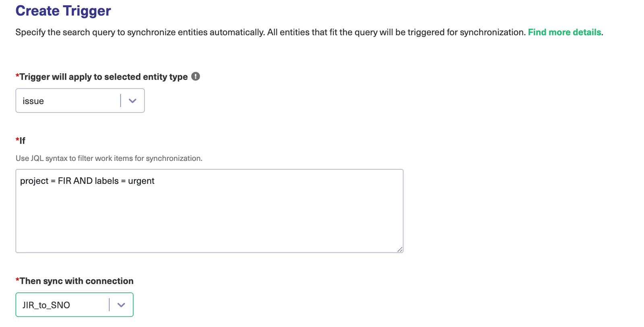Click the resize handle of the JQL textarea
Screen dimensions: 644x327
click(x=400, y=249)
